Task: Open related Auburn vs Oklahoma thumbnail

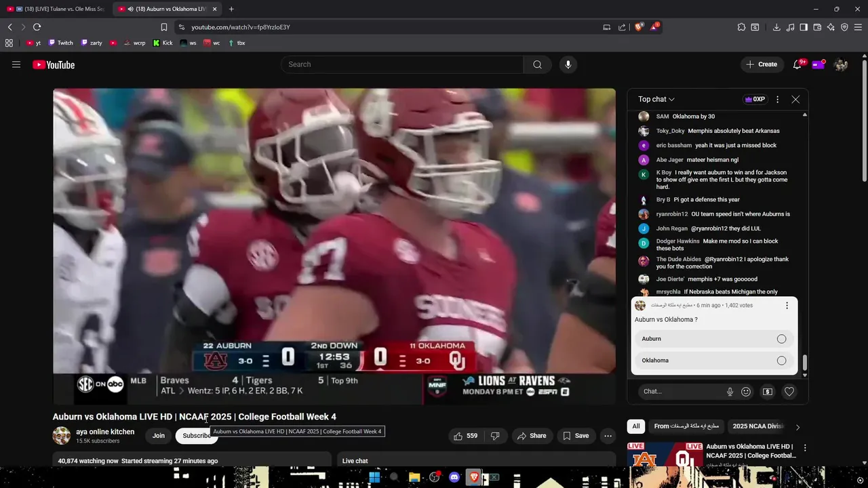Action: tap(665, 455)
